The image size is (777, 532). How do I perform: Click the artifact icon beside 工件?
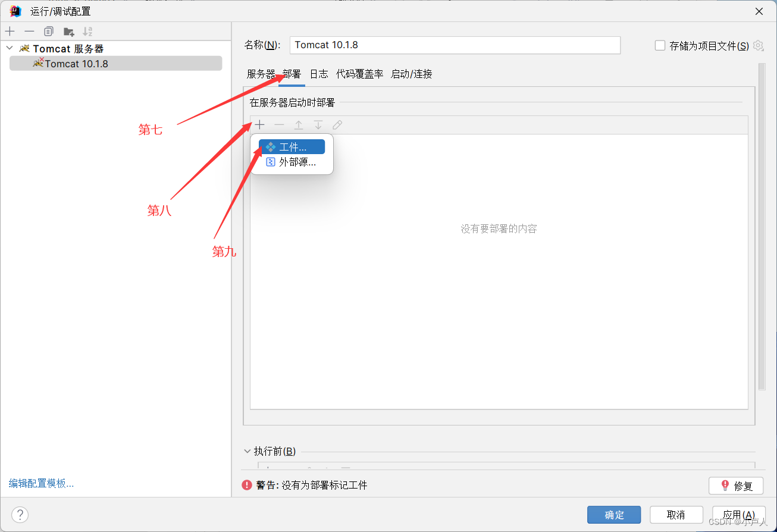[x=271, y=147]
